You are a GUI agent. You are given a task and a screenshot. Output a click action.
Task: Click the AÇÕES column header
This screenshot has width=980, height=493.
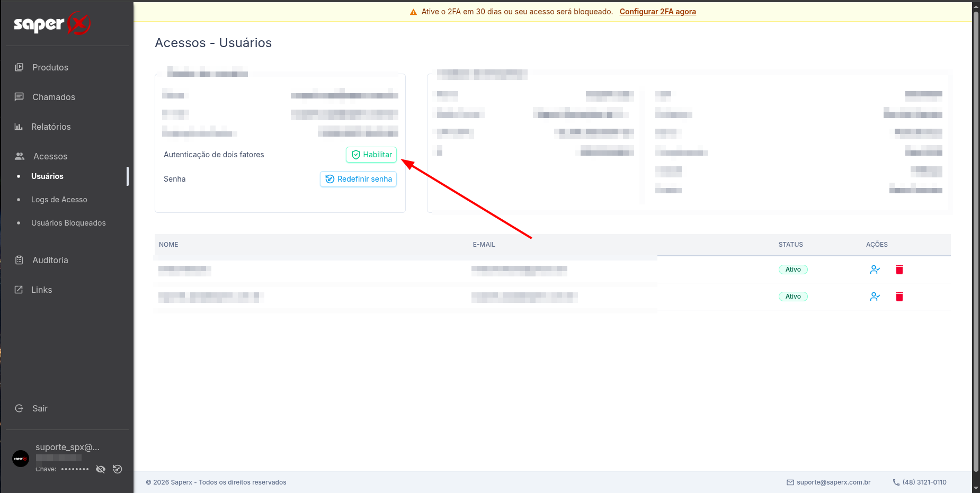click(x=877, y=245)
